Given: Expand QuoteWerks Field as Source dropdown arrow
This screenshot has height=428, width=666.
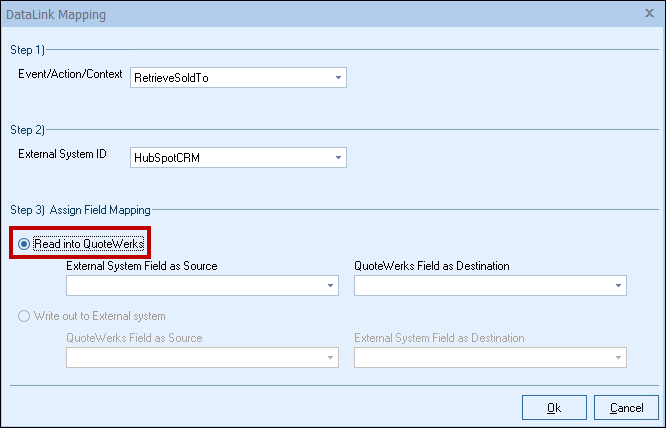Looking at the screenshot, I should point(330,358).
